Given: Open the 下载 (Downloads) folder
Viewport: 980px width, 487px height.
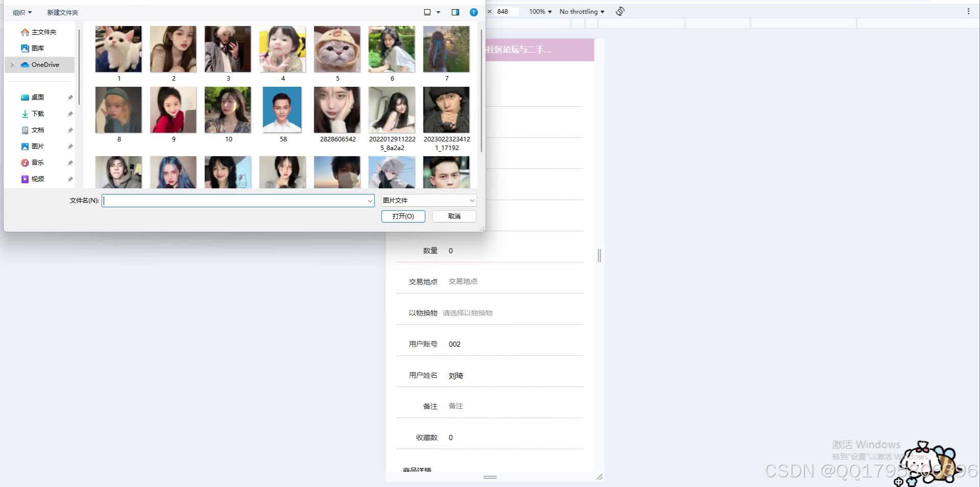Looking at the screenshot, I should click(36, 113).
